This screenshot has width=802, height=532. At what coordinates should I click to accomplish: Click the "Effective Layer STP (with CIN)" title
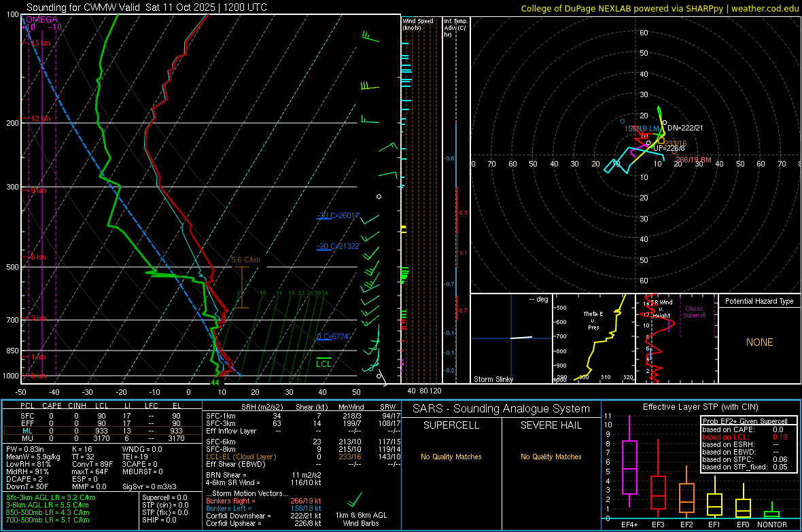pos(700,407)
